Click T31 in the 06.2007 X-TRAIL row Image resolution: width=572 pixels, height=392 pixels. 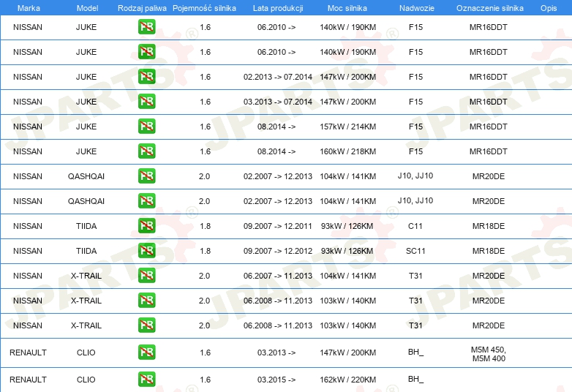click(415, 276)
